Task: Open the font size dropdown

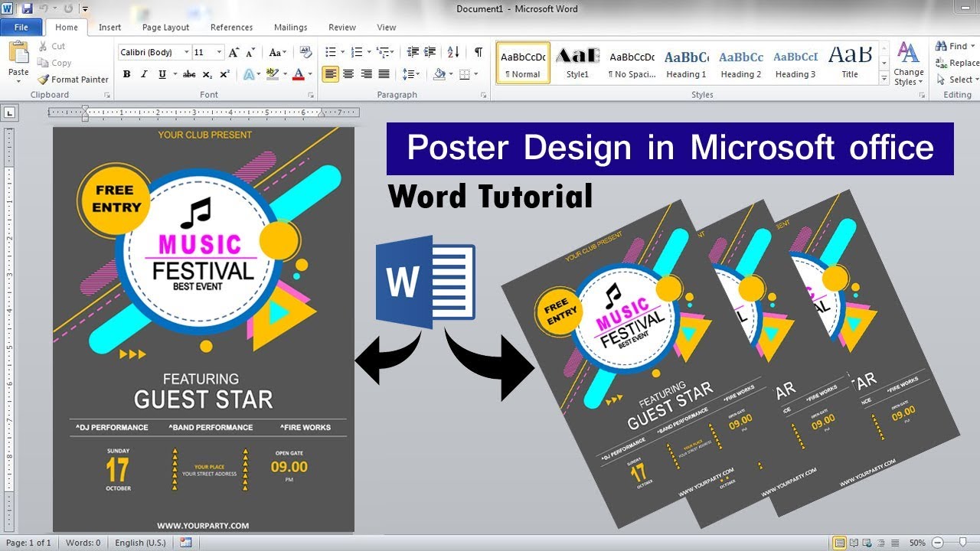Action: [219, 53]
